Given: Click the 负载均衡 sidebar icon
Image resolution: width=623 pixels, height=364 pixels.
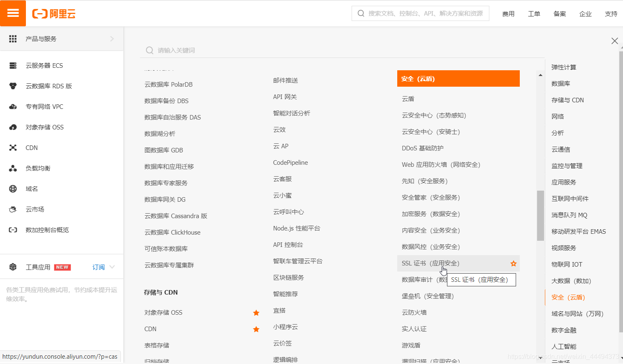Looking at the screenshot, I should pos(13,168).
